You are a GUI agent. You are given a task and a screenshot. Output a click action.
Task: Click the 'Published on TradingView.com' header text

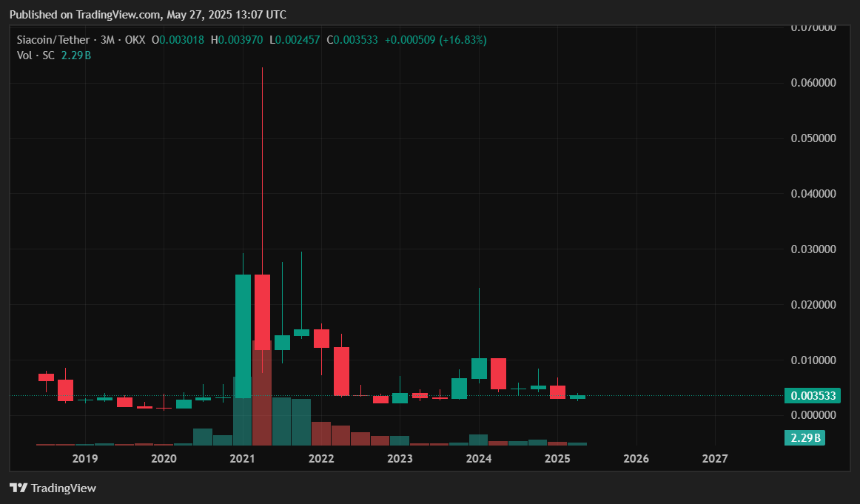tap(148, 15)
